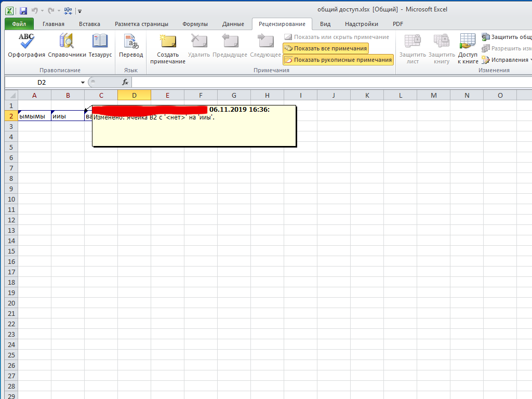Open the Справочники research tool
The height and width of the screenshot is (399, 532).
coord(66,45)
